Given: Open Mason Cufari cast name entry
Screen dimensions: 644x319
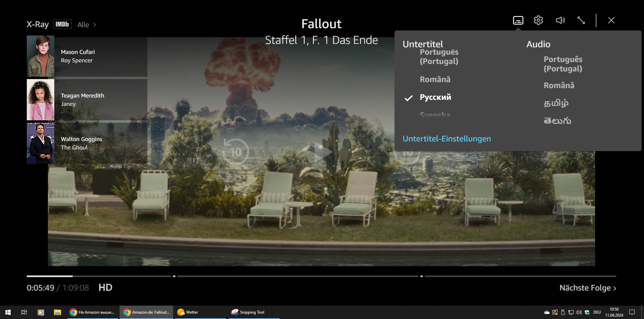Looking at the screenshot, I should tap(78, 52).
